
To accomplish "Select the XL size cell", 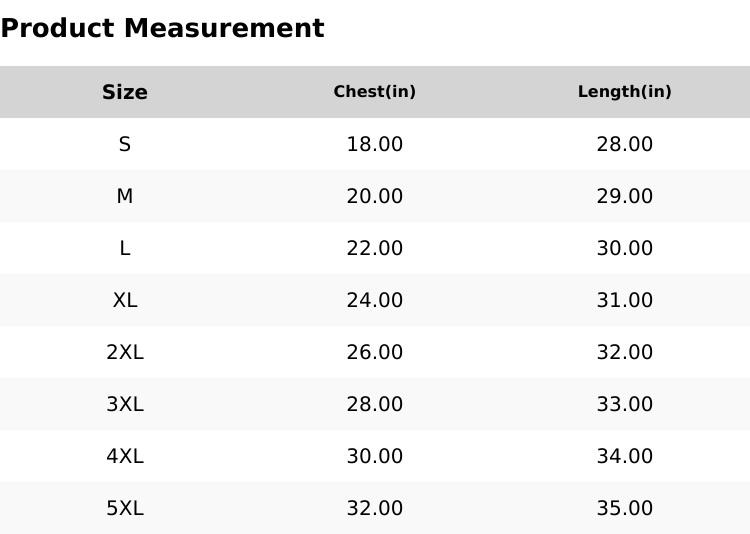I will [125, 300].
